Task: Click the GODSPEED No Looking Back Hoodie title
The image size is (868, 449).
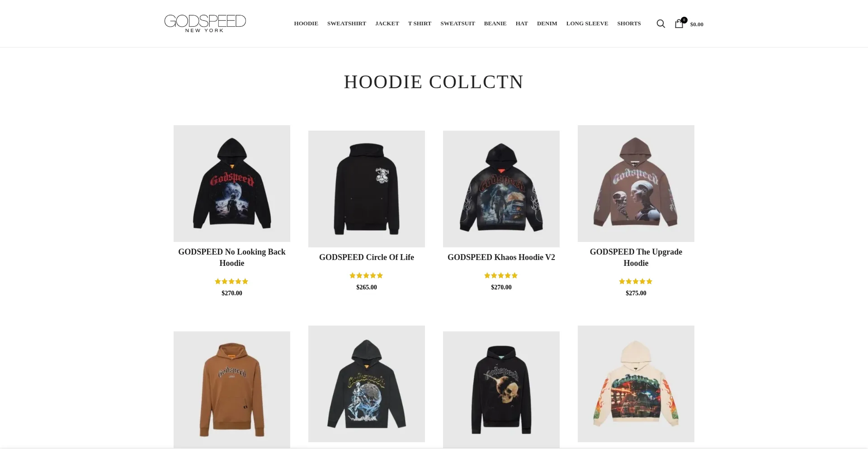Action: point(232,257)
